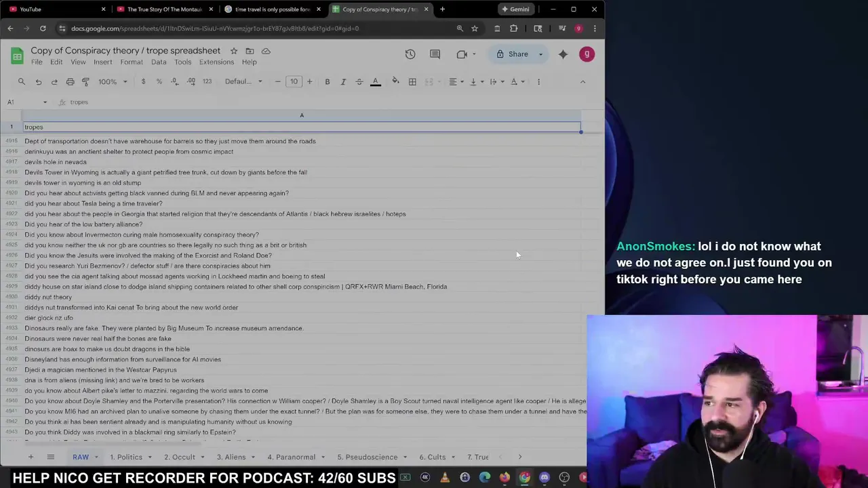
Task: Open the Name box dropdown
Action: (45, 102)
